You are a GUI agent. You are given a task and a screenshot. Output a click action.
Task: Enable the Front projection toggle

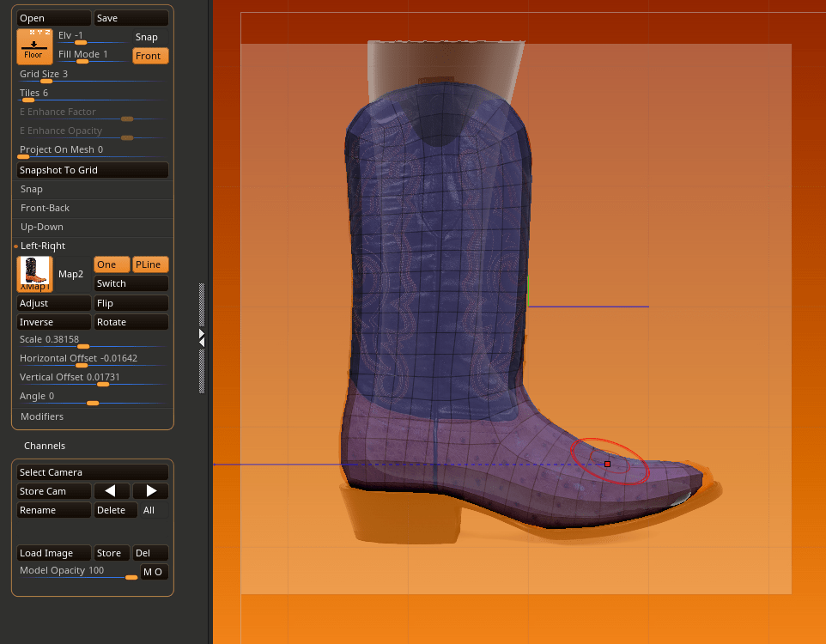click(x=149, y=55)
